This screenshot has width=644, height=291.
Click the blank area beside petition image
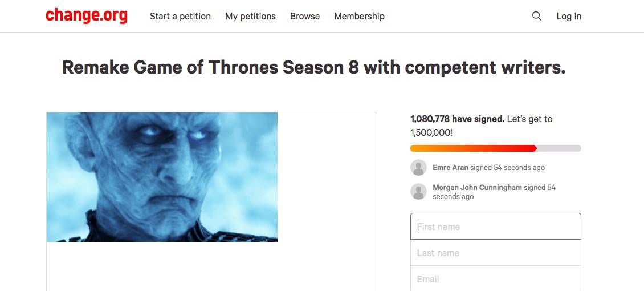327,177
